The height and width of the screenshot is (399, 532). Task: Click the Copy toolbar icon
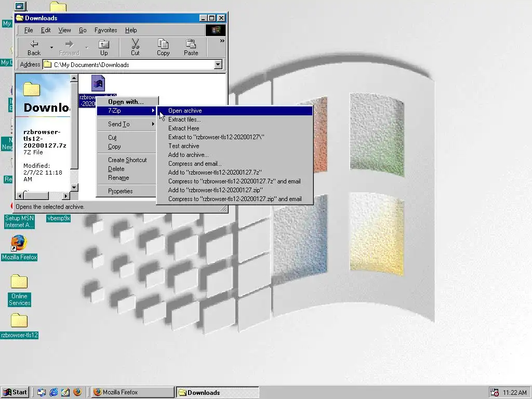point(163,47)
